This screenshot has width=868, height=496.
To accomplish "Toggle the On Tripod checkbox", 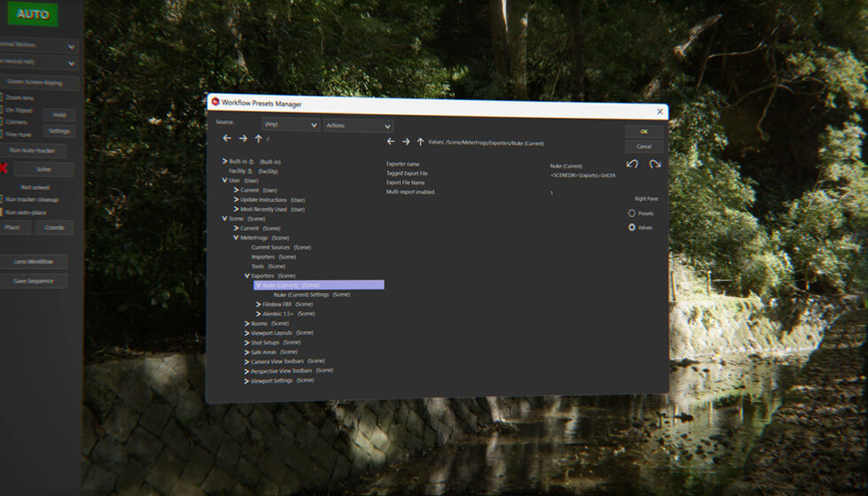I will pos(1,110).
